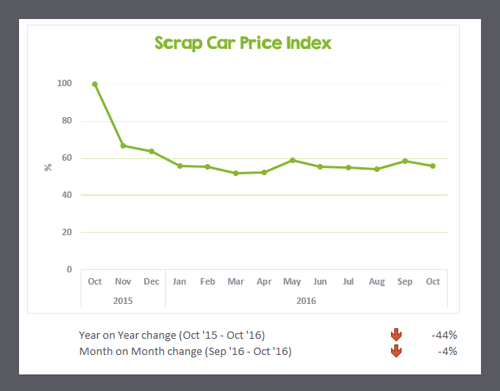This screenshot has height=391, width=500.
Task: Select the final Oct 2016 data point
Action: 433,166
